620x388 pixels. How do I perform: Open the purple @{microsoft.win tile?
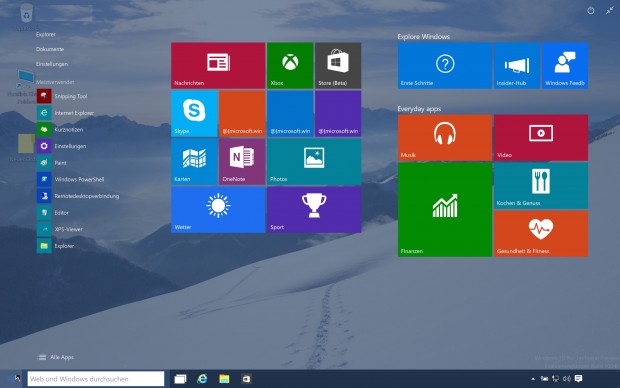(338, 114)
